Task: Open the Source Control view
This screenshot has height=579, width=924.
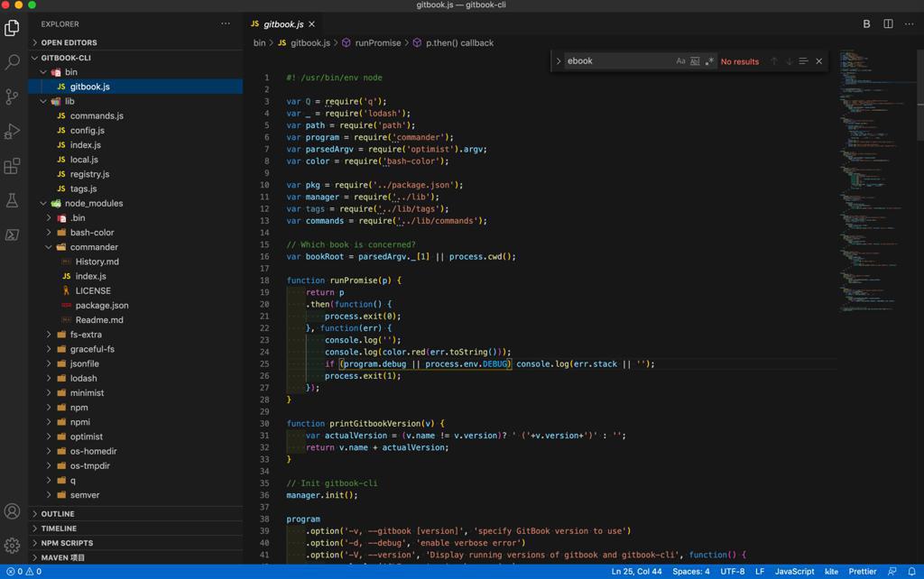Action: coord(13,96)
